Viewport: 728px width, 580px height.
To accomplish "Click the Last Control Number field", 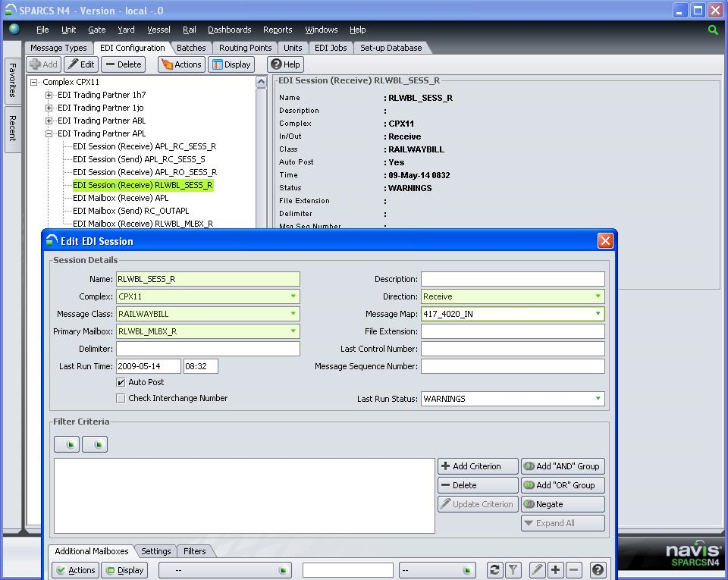I will (513, 349).
